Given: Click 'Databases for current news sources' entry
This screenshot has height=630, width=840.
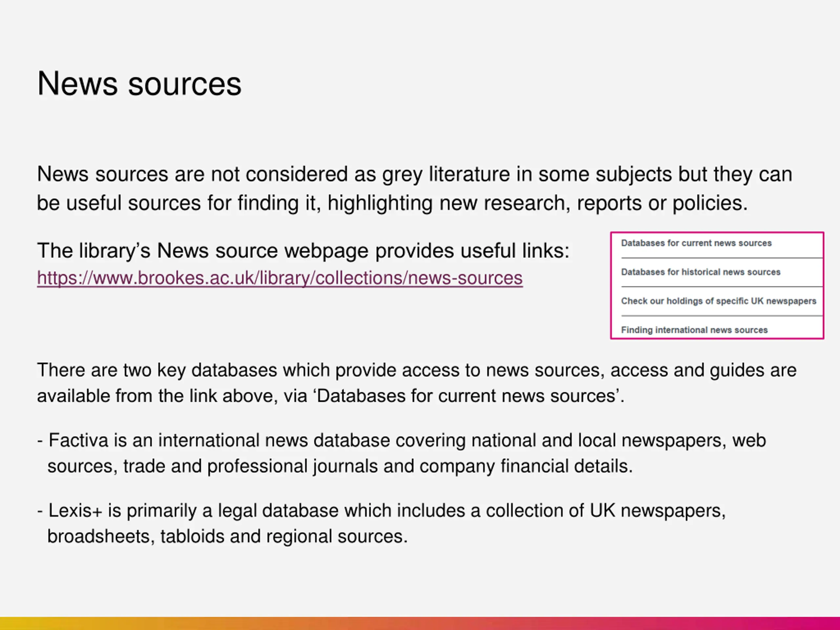Looking at the screenshot, I should 696,243.
